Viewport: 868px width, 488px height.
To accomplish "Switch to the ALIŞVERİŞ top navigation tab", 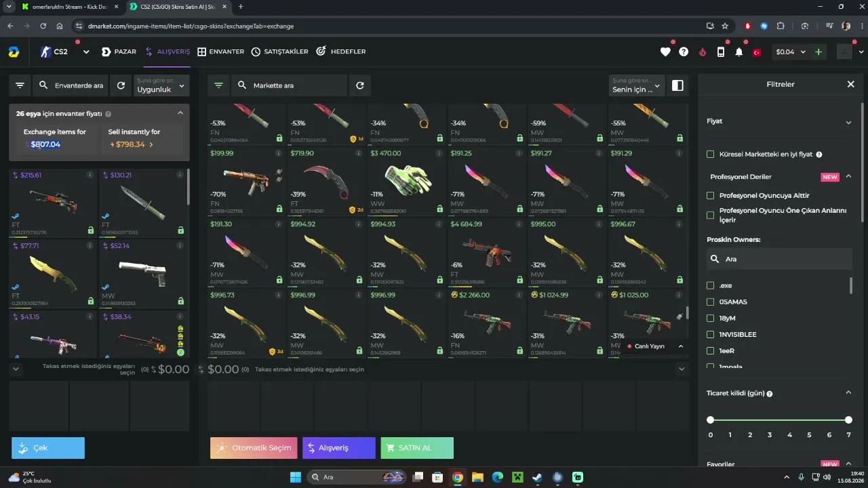I will point(167,52).
